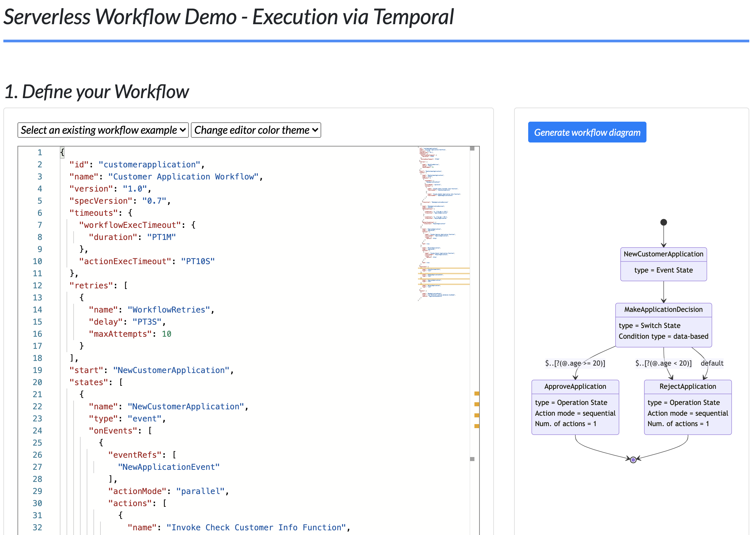Image resolution: width=756 pixels, height=535 pixels.
Task: Click the RejectApplication state box
Action: point(687,407)
